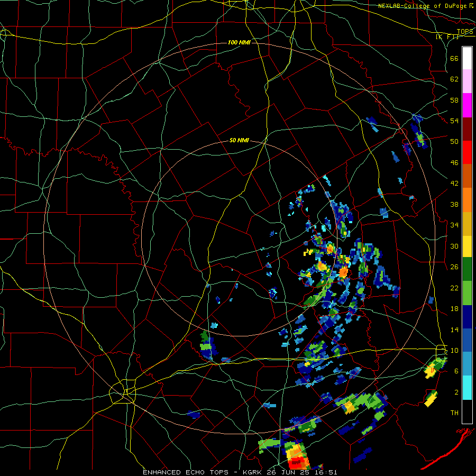Click the legend value "18"

(x=454, y=309)
